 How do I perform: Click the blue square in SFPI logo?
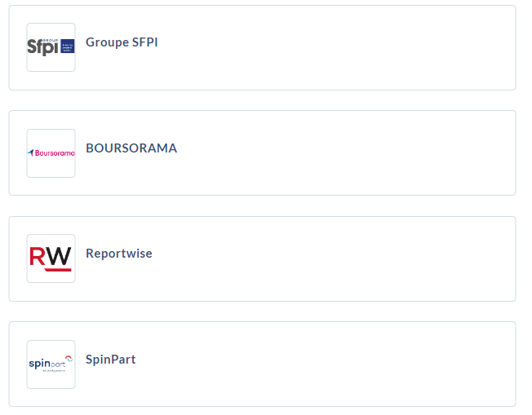(x=68, y=46)
